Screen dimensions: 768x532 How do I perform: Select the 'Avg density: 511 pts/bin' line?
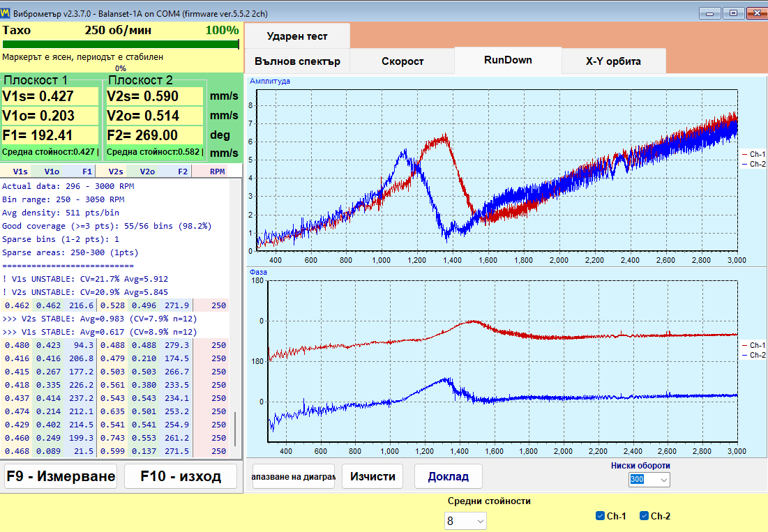pos(61,213)
